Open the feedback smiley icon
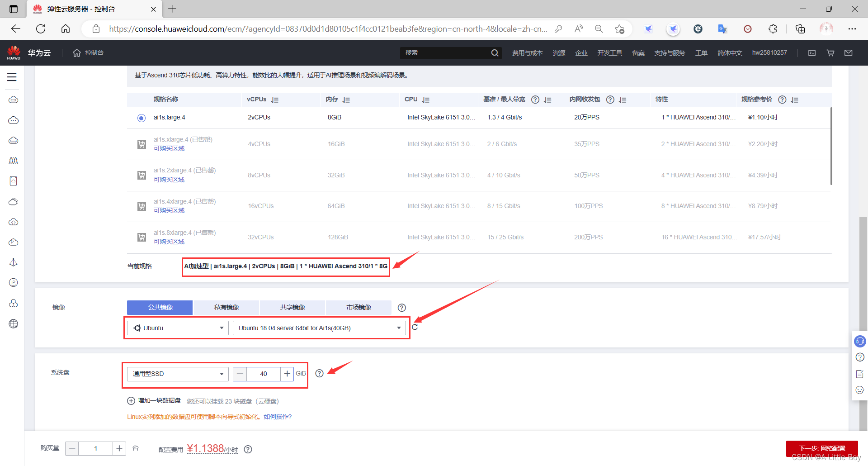 (x=860, y=390)
